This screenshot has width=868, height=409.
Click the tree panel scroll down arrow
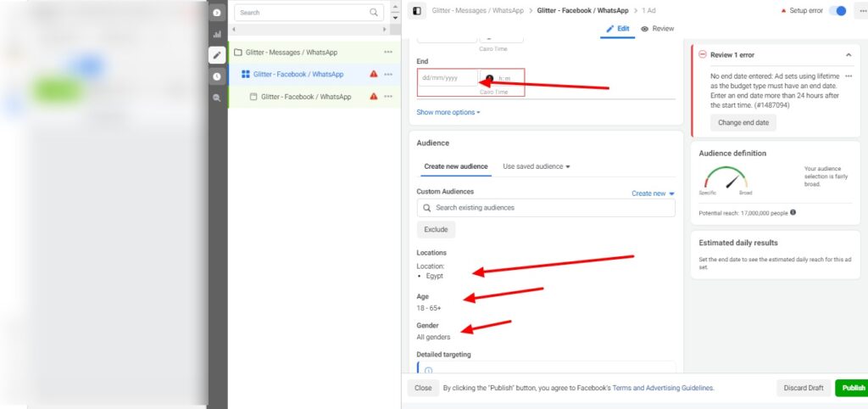click(x=395, y=18)
